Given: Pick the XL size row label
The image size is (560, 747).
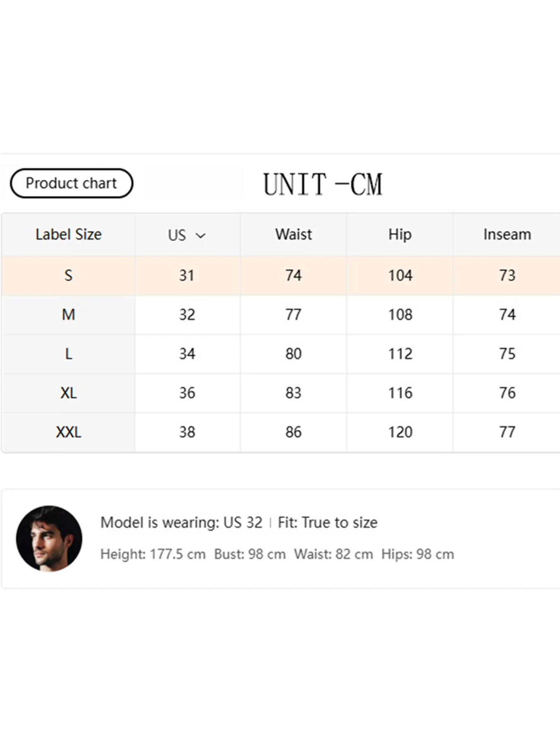Looking at the screenshot, I should click(68, 393).
